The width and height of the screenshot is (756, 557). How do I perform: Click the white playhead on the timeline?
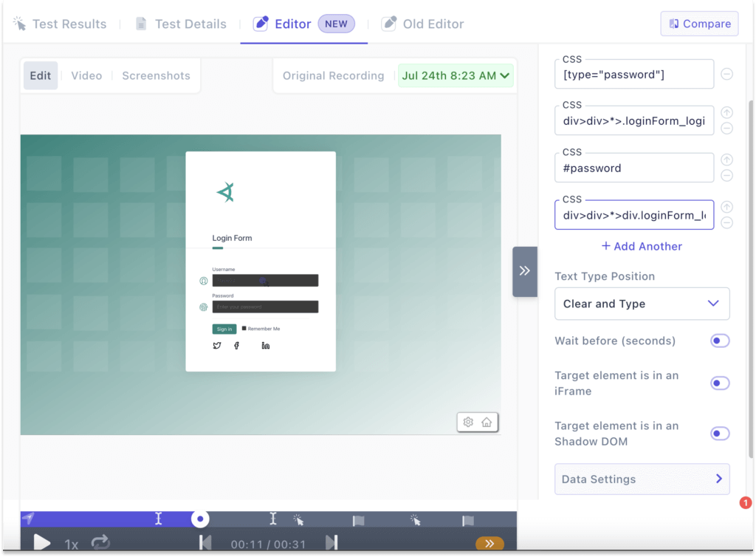pos(200,519)
